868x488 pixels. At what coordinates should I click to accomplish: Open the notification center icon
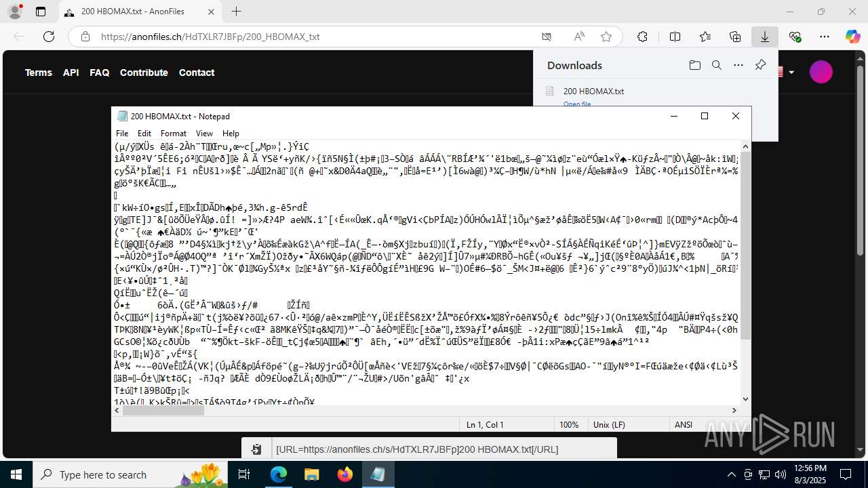pos(846,474)
